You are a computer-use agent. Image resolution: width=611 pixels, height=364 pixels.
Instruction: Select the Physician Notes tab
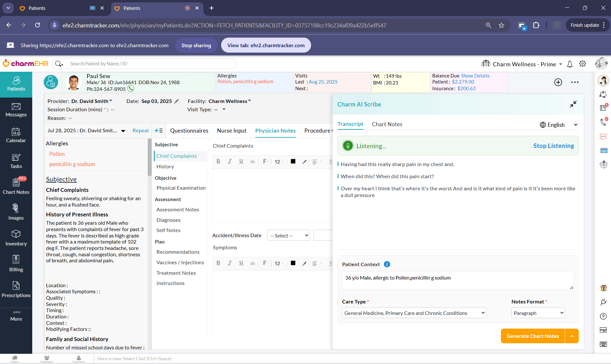click(275, 131)
